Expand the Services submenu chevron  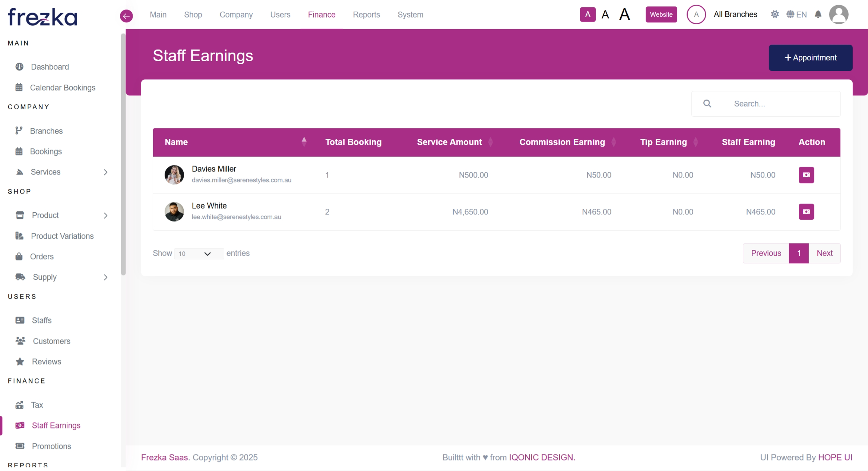click(x=106, y=172)
